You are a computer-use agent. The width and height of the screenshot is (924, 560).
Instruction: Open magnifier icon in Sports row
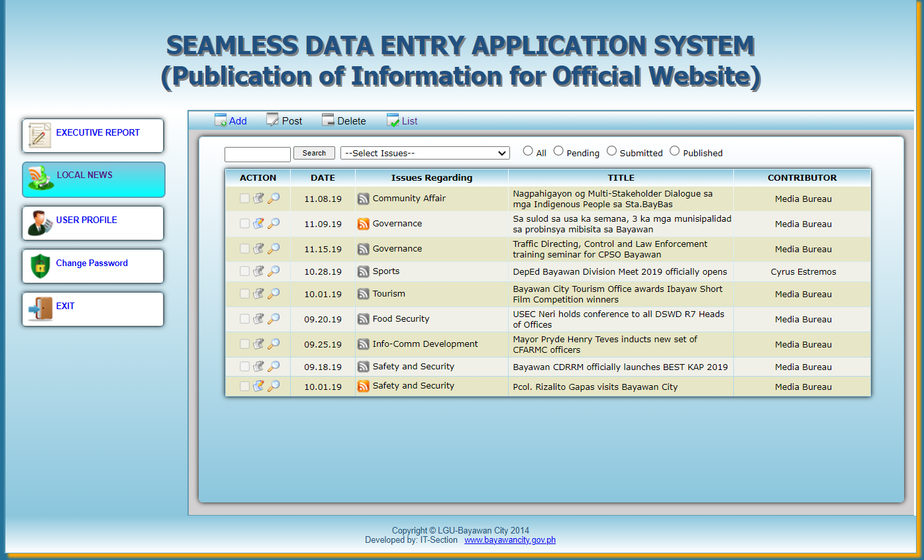click(274, 271)
